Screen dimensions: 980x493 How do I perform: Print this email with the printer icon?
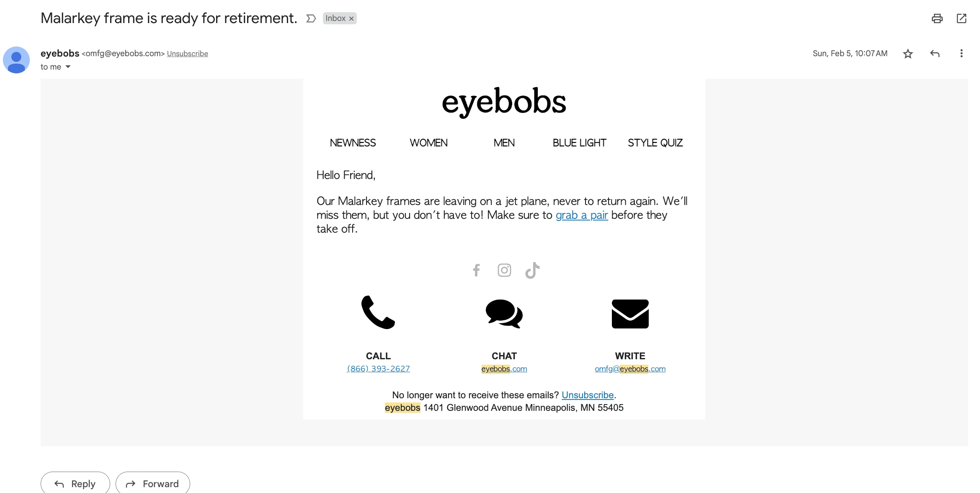pos(937,18)
